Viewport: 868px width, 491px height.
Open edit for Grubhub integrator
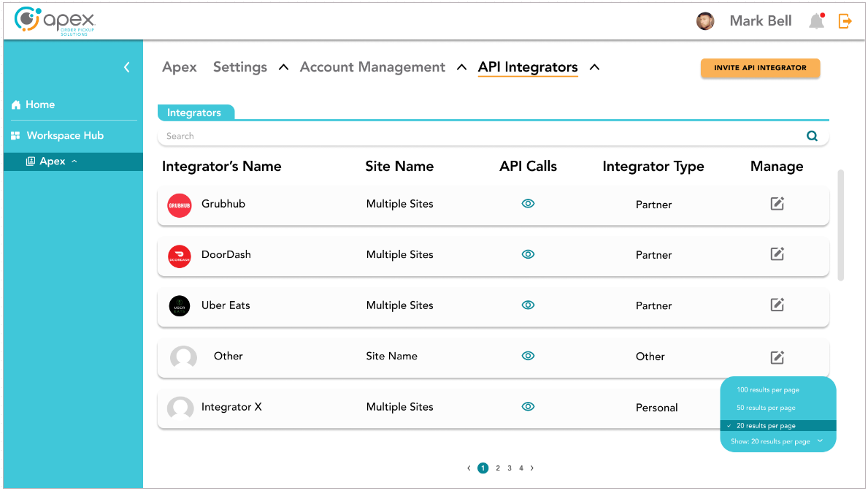pos(777,204)
